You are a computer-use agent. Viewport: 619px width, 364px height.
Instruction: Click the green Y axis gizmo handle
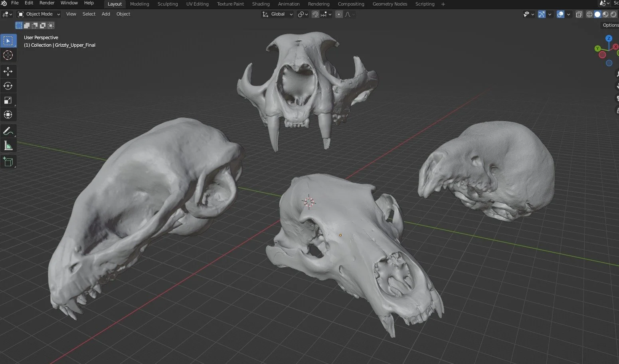597,48
